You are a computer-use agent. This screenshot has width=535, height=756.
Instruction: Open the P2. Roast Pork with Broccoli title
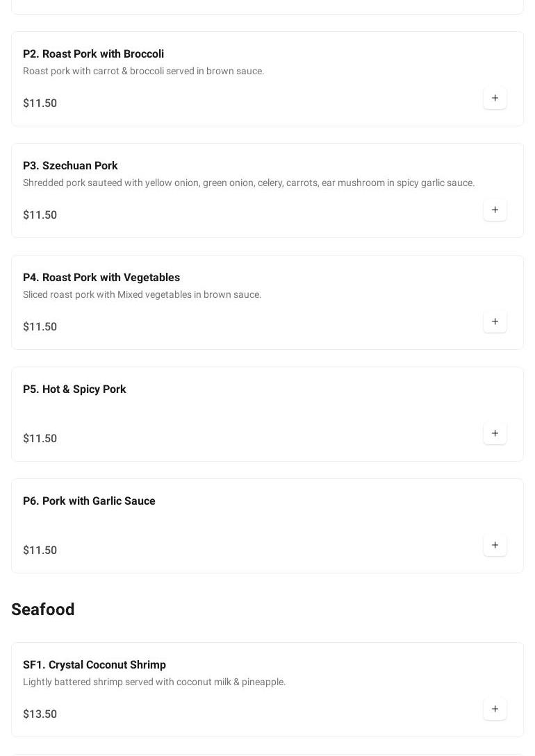pos(93,54)
